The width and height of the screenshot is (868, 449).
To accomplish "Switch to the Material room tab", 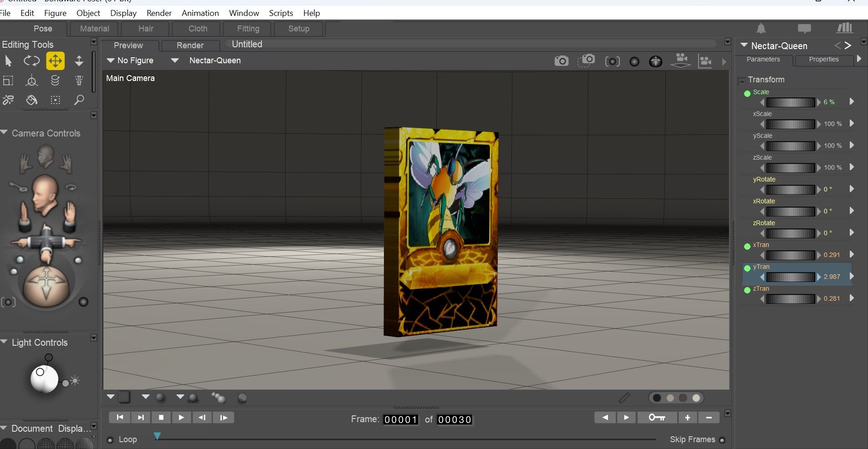I will click(x=94, y=29).
